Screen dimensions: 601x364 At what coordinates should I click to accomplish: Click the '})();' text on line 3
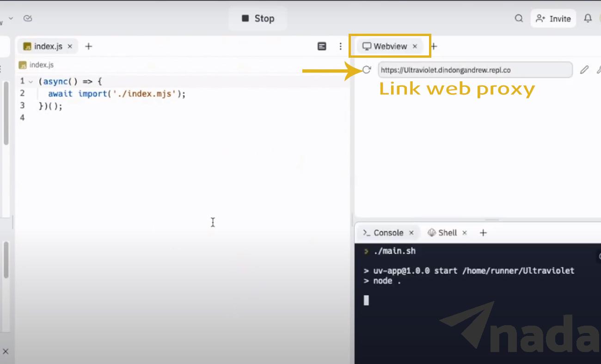[x=50, y=106]
